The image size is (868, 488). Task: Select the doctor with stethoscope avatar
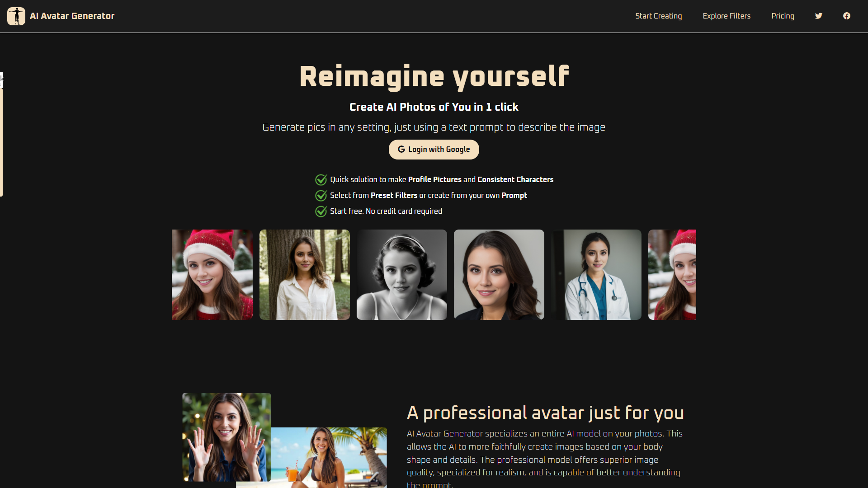596,275
